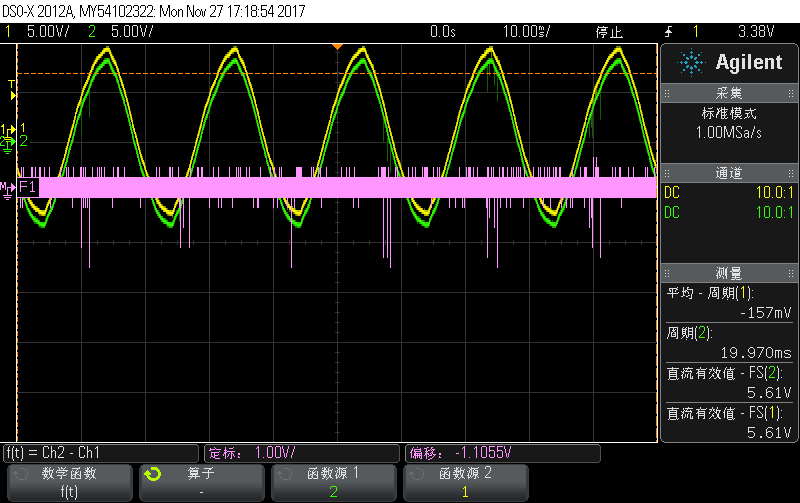Select 函数源 1 source softkey
Image resolution: width=800 pixels, height=503 pixels.
click(x=334, y=483)
